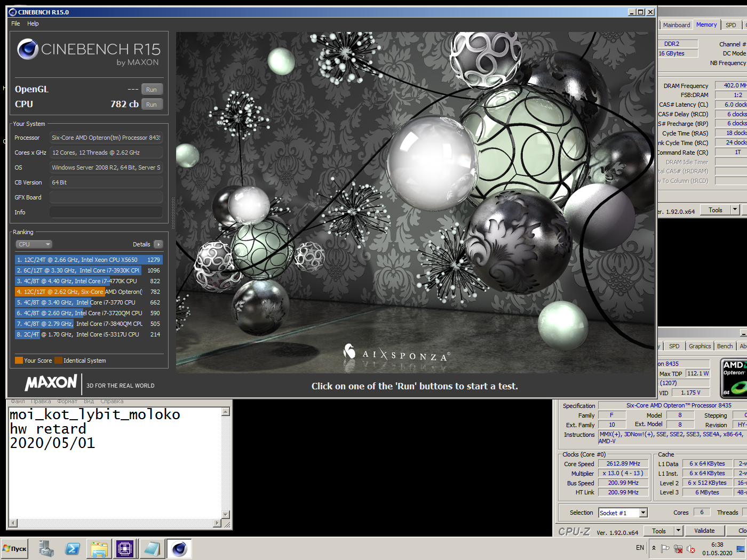The width and height of the screenshot is (747, 560).
Task: Select ranking row 2 Core i7-3930K
Action: click(89, 270)
